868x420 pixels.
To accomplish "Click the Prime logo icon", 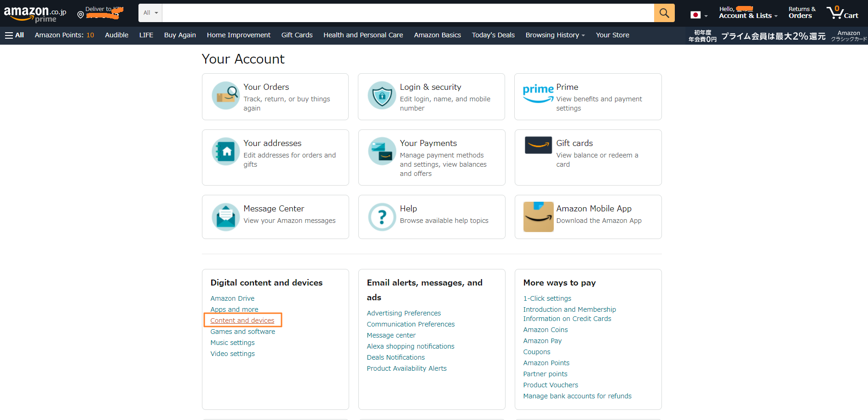I will tap(538, 93).
